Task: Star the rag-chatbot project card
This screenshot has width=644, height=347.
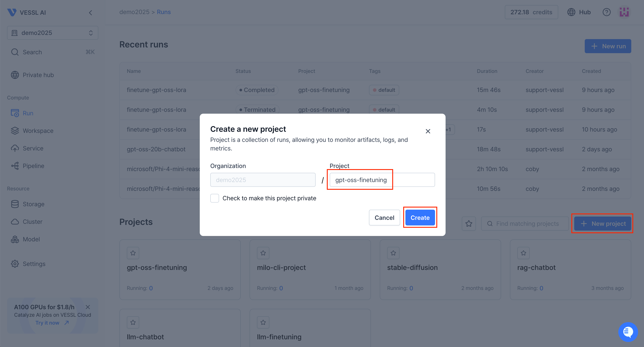Action: click(x=523, y=253)
